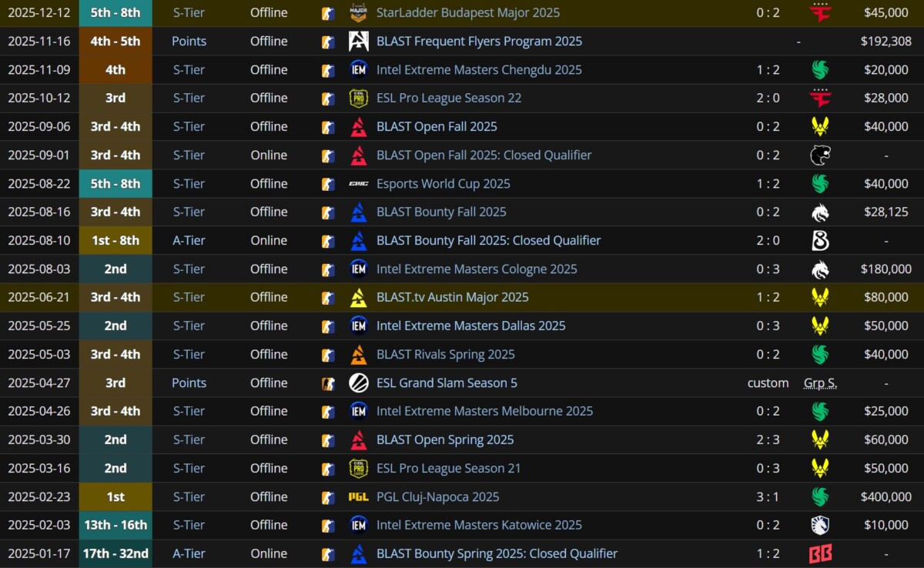Click Team Liquid logo in IEM Katowice row
Viewport: 924px width, 568px height.
(x=820, y=526)
